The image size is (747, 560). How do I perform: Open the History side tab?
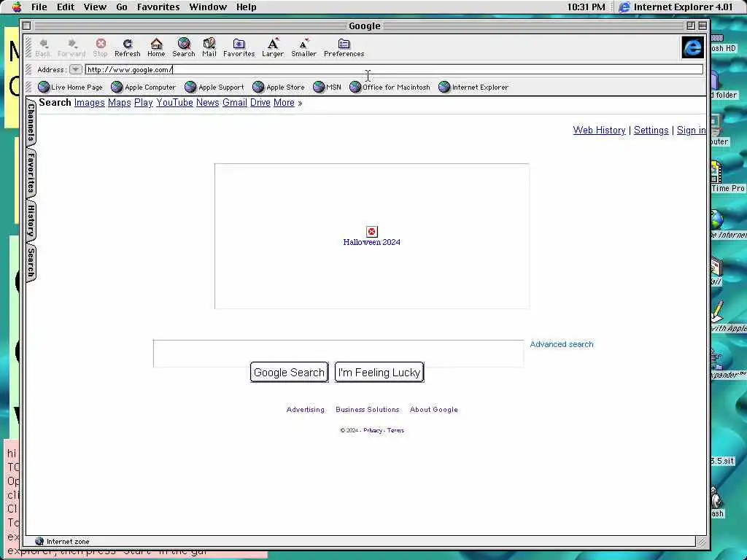[x=31, y=221]
